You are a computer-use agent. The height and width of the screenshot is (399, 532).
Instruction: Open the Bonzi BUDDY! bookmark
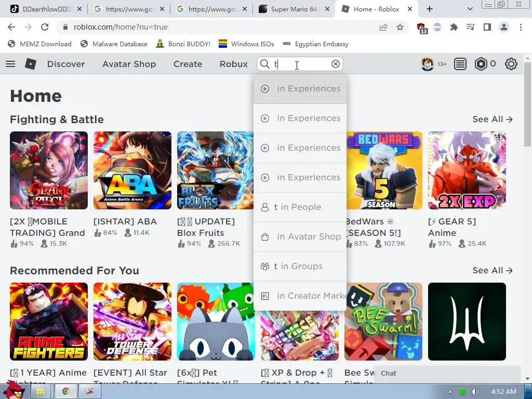tap(183, 44)
